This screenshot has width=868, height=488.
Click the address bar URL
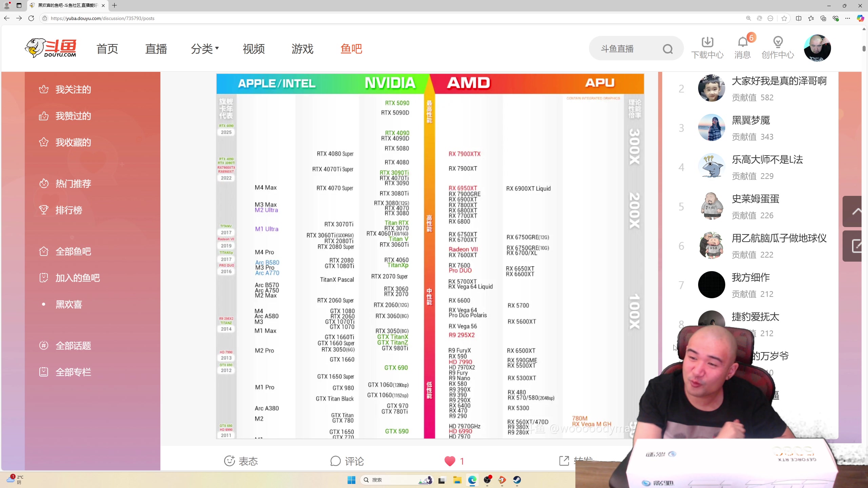102,18
